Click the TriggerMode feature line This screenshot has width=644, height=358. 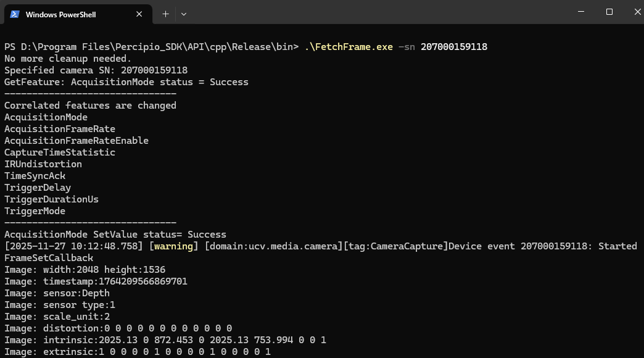pyautogui.click(x=35, y=211)
